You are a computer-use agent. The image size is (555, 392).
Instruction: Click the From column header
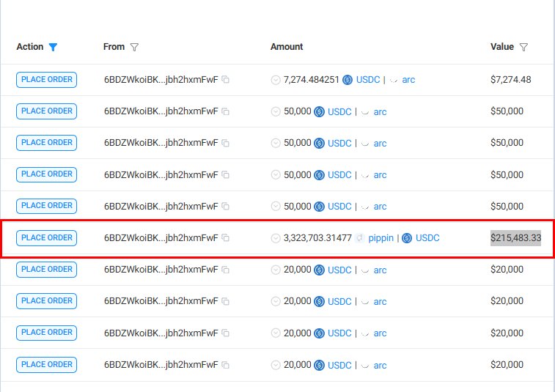[114, 47]
